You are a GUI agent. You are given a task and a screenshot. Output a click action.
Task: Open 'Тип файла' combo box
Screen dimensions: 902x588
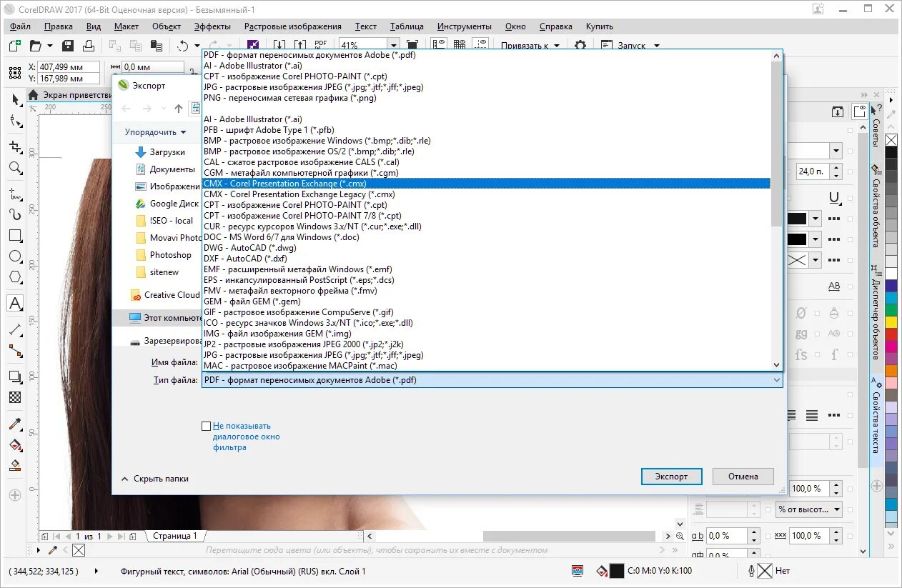click(x=492, y=380)
